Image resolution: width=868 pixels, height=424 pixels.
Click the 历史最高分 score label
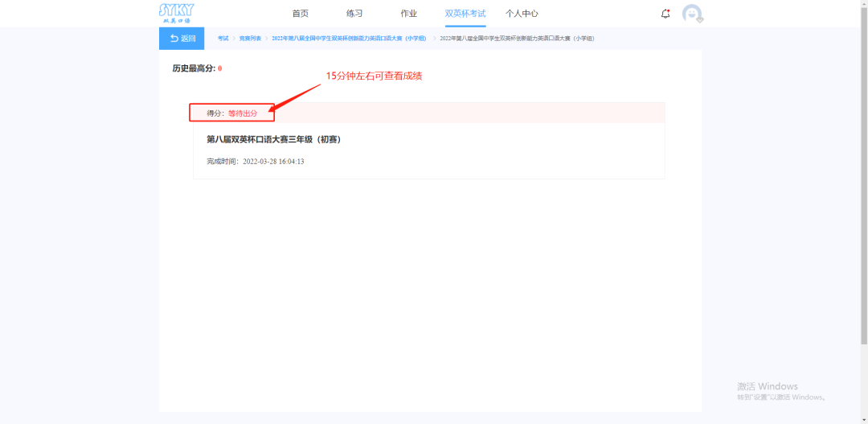pos(197,68)
